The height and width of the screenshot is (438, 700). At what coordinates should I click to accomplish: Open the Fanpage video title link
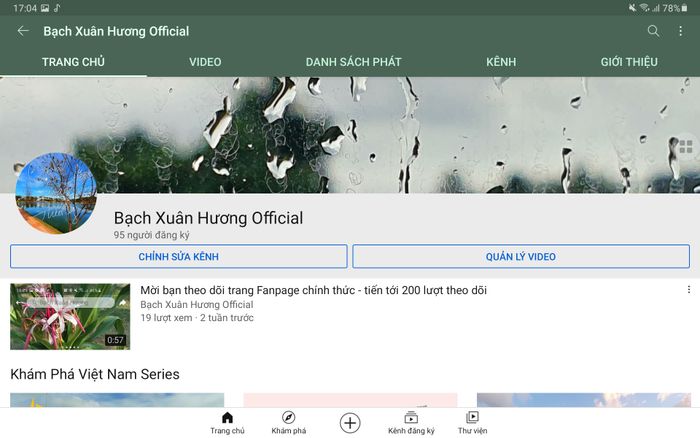click(313, 290)
